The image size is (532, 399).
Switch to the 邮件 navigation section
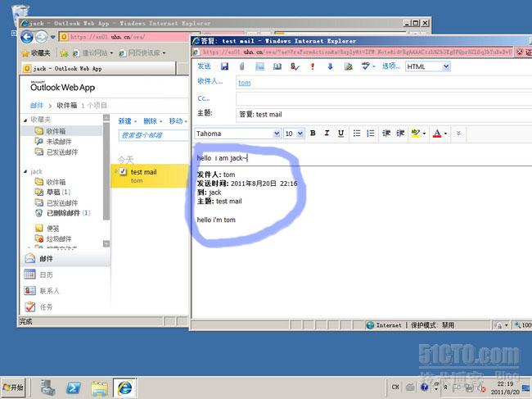click(x=65, y=259)
